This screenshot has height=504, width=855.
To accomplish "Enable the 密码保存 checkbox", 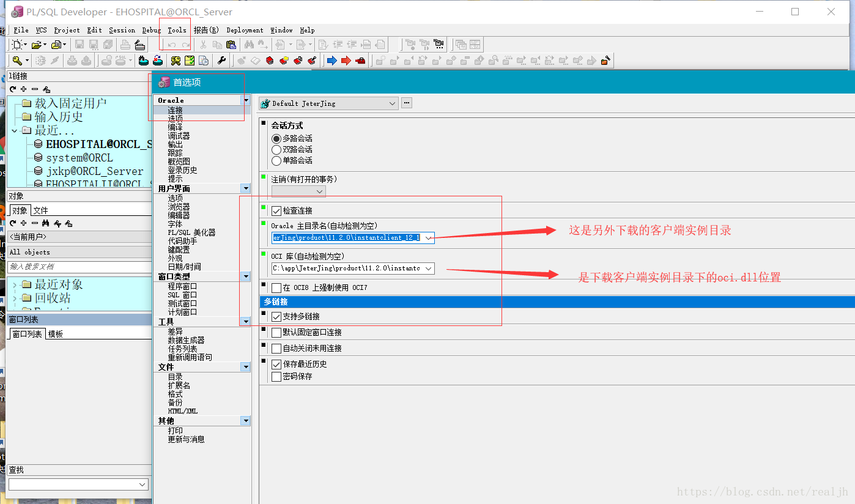I will (x=276, y=377).
